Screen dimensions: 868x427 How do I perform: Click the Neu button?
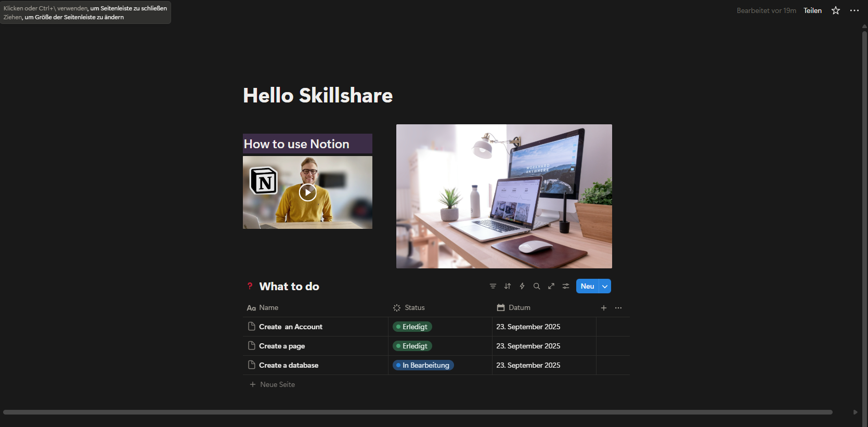click(587, 286)
